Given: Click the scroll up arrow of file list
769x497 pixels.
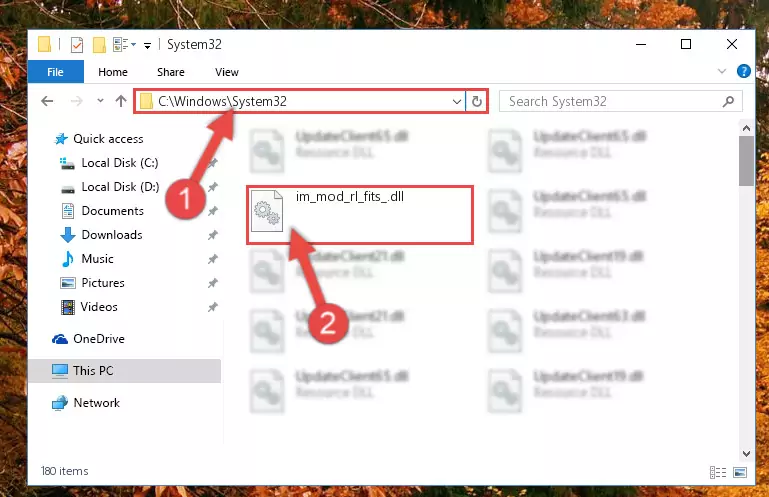Looking at the screenshot, I should [x=746, y=129].
